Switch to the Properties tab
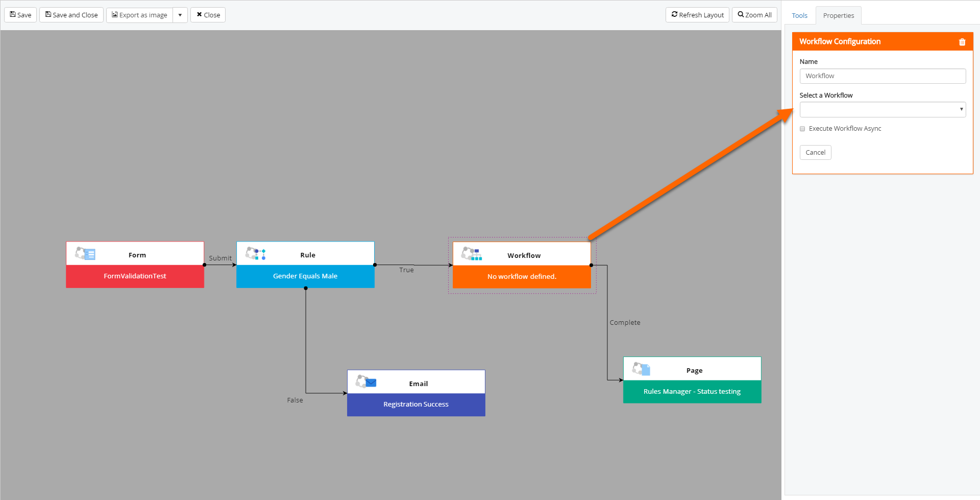The image size is (980, 500). coord(839,15)
